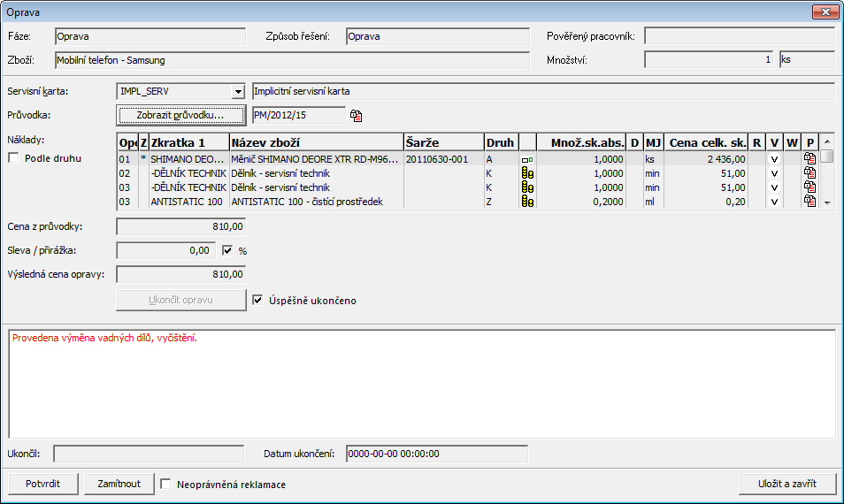Image resolution: width=844 pixels, height=504 pixels.
Task: Click the Fáze field showing Oprava
Action: pos(150,36)
